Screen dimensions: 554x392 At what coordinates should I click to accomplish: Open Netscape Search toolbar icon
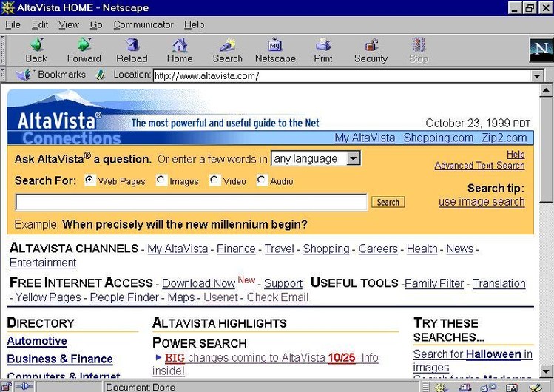(x=227, y=46)
